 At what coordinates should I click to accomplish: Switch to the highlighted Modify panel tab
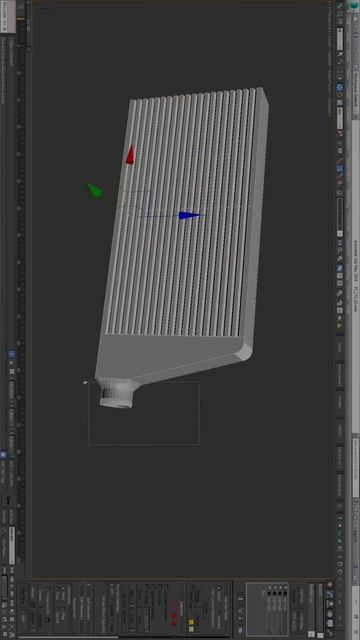[x=330, y=594]
